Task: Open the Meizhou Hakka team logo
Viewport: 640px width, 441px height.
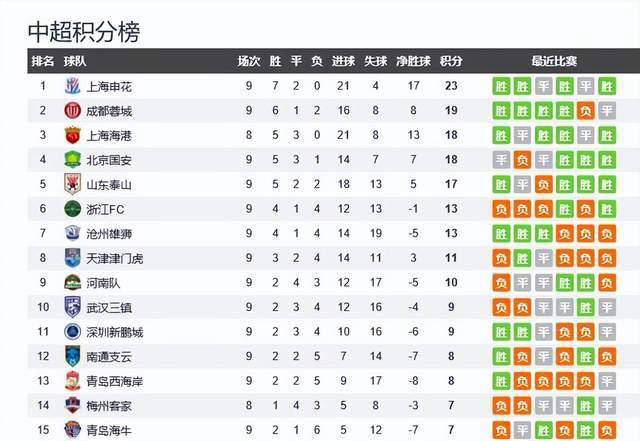Action: (x=73, y=405)
